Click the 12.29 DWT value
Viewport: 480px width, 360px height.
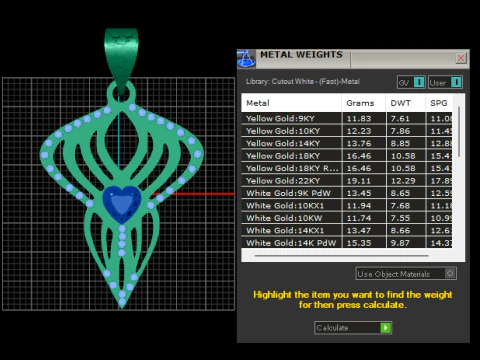403,181
